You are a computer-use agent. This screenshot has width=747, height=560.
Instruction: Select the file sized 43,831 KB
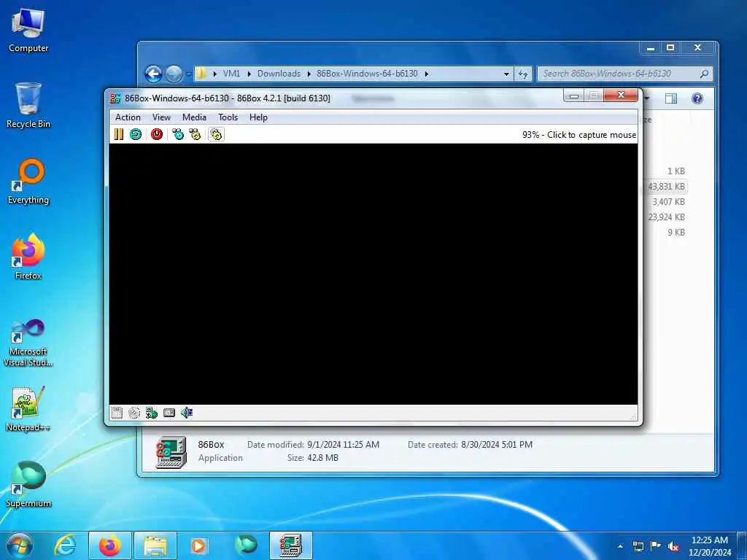665,187
